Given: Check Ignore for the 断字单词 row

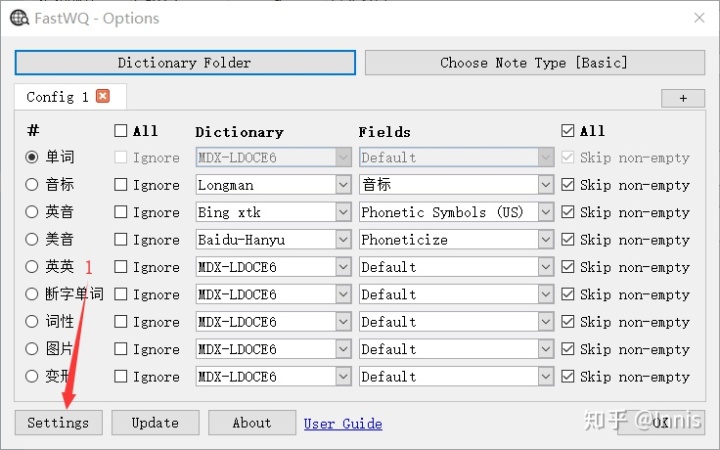Looking at the screenshot, I should (120, 294).
